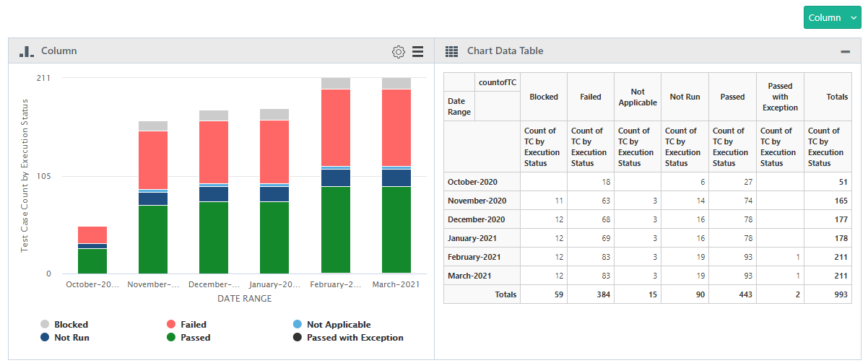Collapse the Chart Data Table panel

(845, 51)
